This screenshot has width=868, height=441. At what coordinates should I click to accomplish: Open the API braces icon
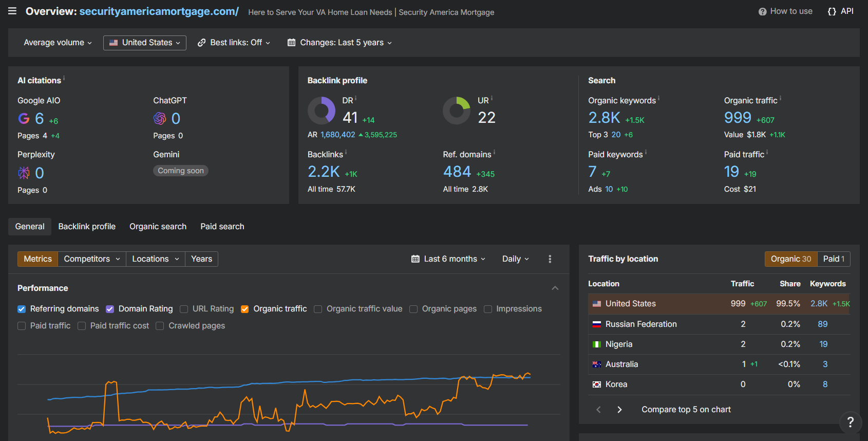click(832, 12)
